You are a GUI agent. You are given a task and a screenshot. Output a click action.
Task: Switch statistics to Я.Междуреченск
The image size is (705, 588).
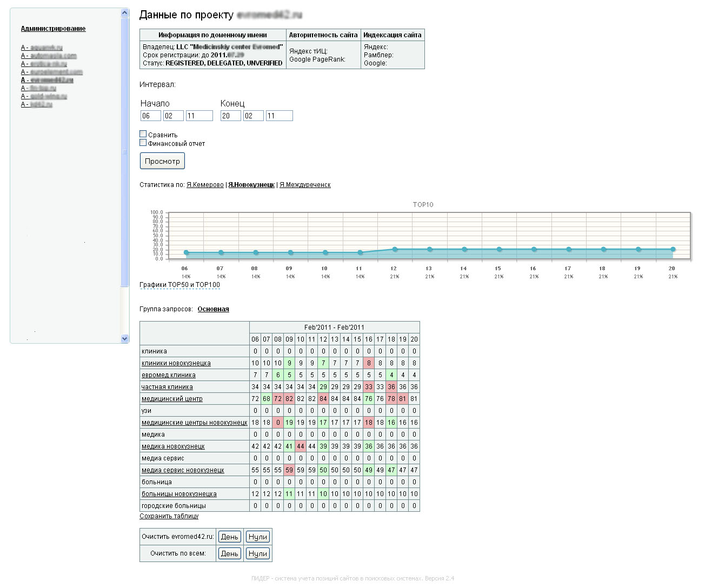(x=305, y=185)
